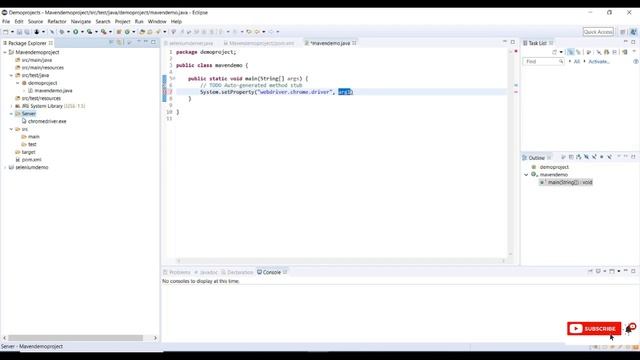Image resolution: width=640 pixels, height=360 pixels.
Task: Toggle Focus on Workweek in Task List
Action: click(x=589, y=52)
